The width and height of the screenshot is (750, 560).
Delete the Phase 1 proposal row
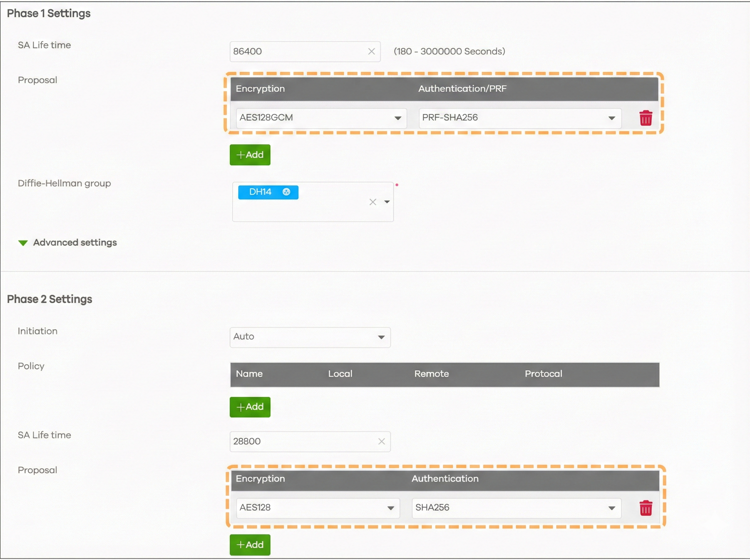coord(645,118)
